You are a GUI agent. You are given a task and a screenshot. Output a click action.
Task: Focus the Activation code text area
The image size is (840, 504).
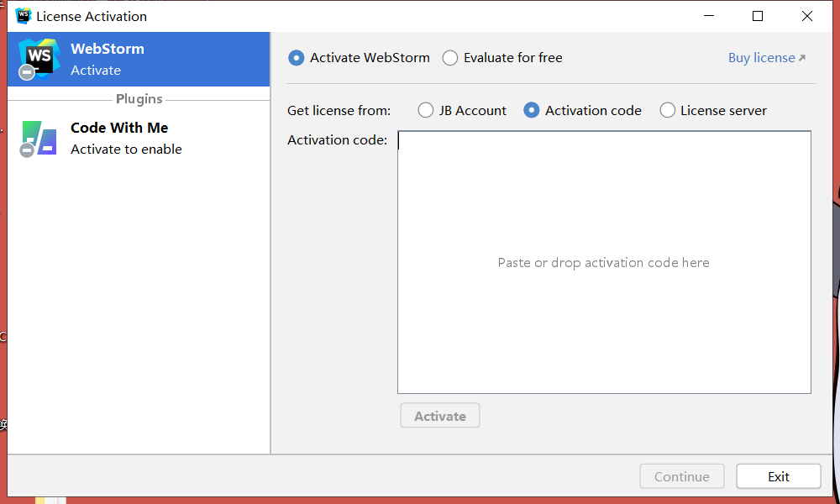(604, 262)
